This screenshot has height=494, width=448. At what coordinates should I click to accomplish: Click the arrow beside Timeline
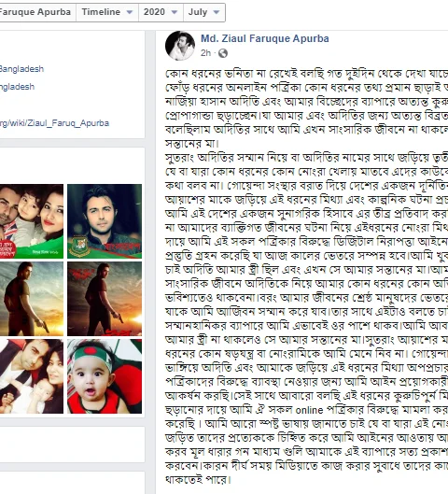tap(130, 12)
